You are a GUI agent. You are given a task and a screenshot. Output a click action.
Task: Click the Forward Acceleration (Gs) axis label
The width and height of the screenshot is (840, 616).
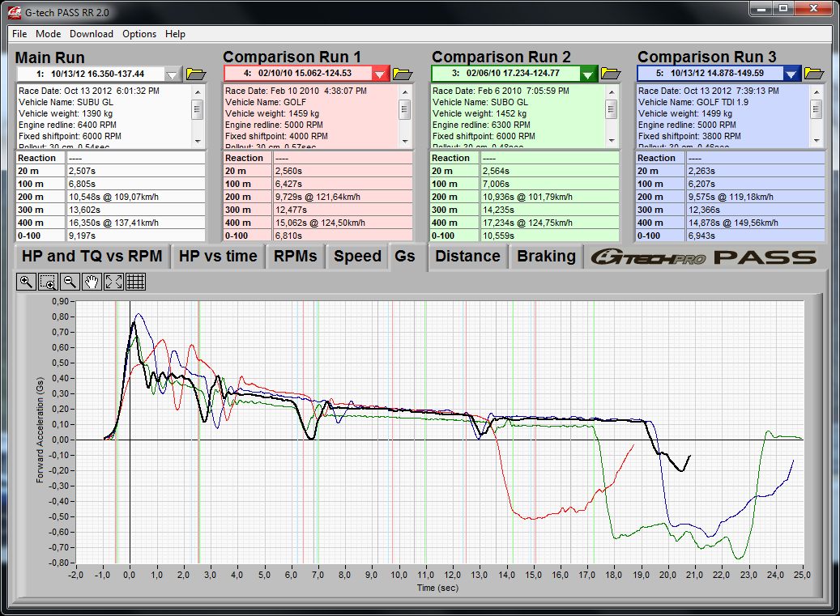tap(41, 430)
